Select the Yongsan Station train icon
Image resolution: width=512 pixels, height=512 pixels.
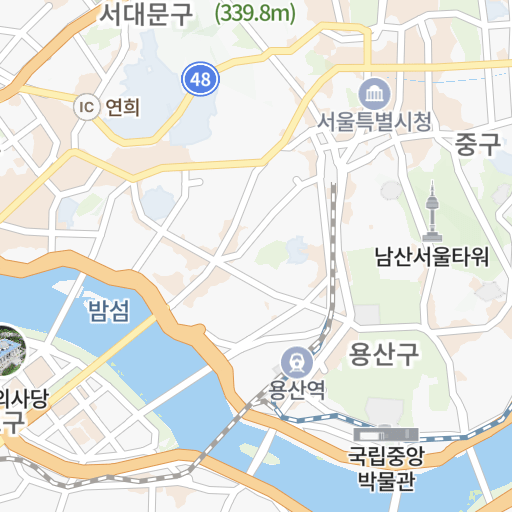pos(297,363)
